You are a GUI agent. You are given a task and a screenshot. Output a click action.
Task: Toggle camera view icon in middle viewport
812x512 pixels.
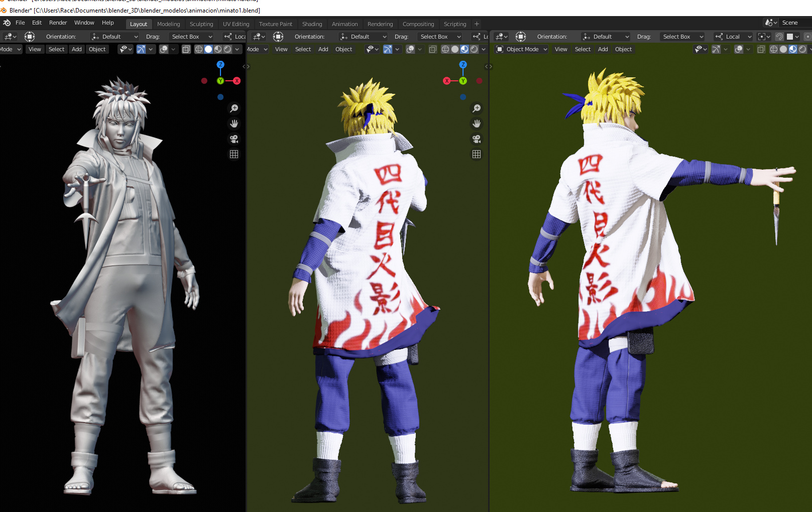pos(477,139)
